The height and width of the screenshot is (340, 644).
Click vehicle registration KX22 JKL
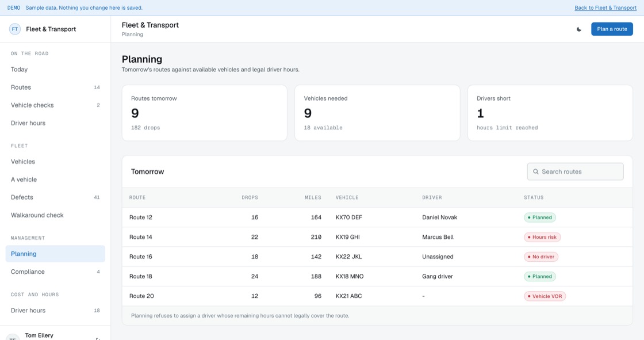(x=348, y=257)
